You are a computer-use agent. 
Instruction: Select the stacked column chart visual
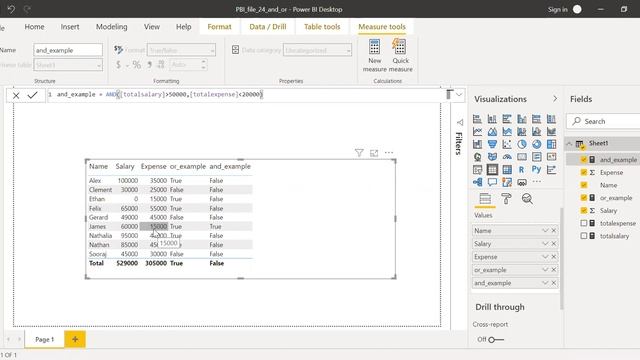pyautogui.click(x=492, y=119)
